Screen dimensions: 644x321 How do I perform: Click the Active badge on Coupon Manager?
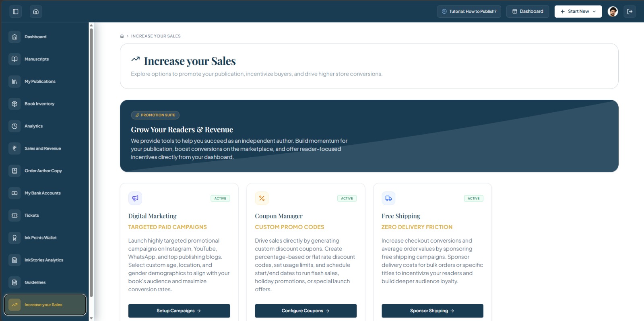(347, 198)
